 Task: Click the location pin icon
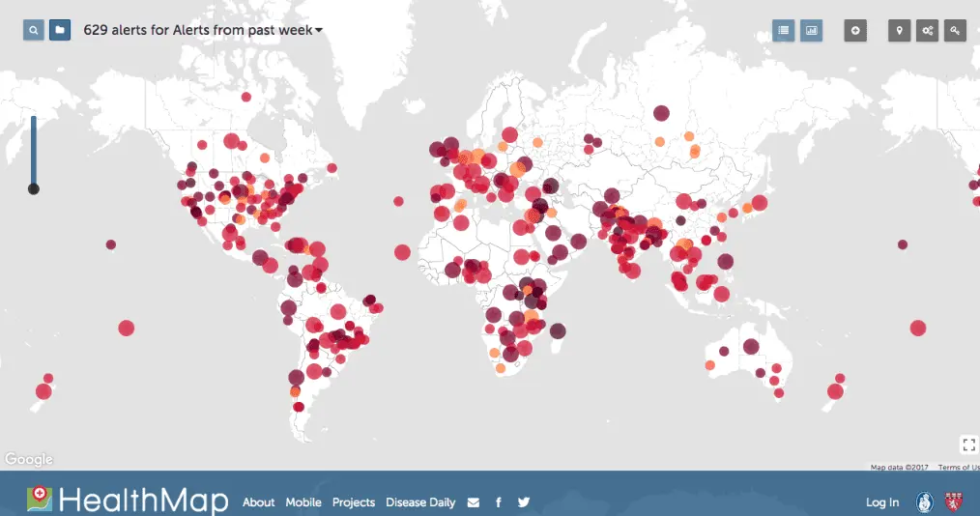tap(900, 31)
